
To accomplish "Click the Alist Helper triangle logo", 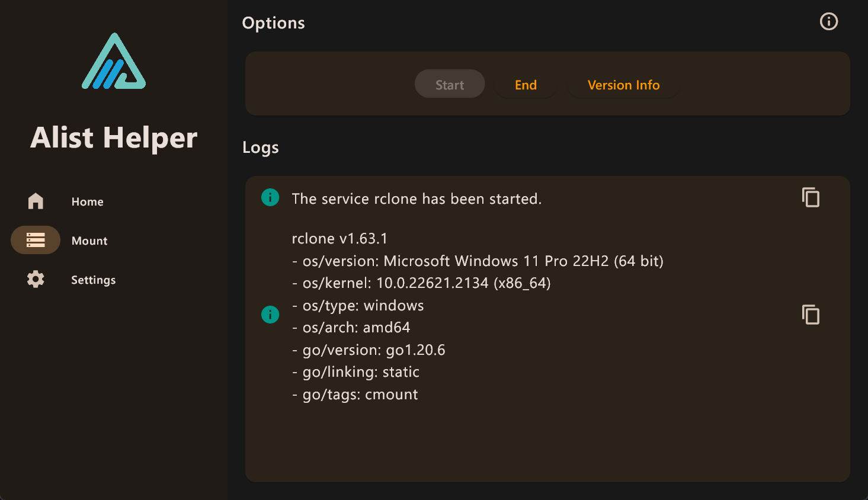I will 114,61.
